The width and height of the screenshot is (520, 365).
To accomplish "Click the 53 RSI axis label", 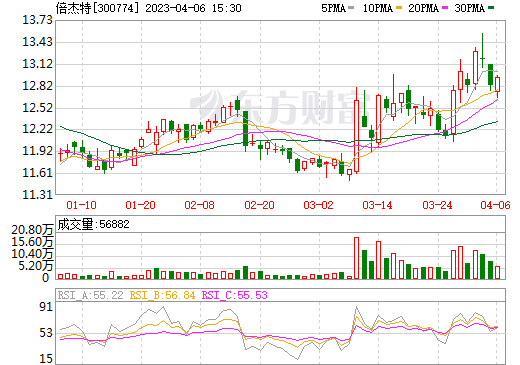I will [46, 333].
